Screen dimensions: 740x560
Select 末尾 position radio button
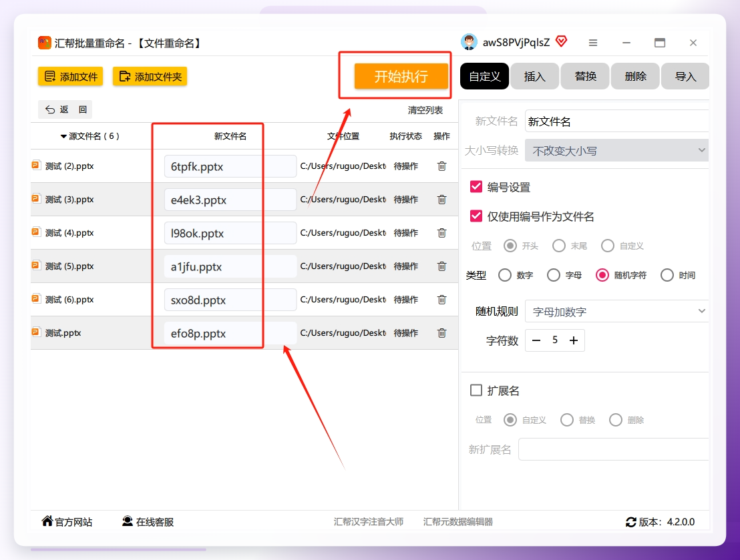coord(559,246)
